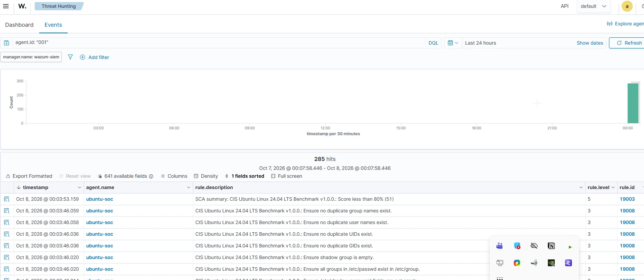
Task: Click the Wazuh W. logo
Action: click(x=22, y=6)
